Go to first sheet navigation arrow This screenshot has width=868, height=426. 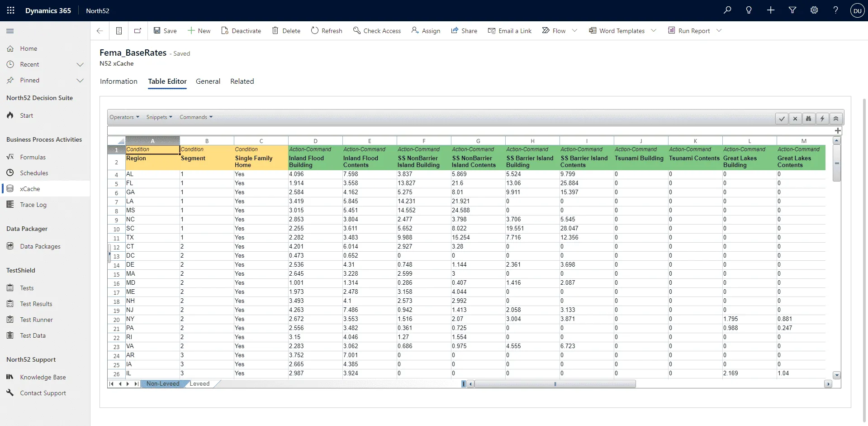point(111,384)
